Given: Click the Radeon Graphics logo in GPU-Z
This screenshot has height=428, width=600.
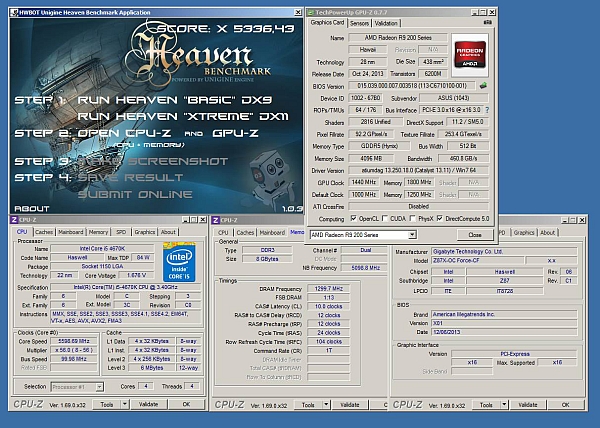Looking at the screenshot, I should tap(470, 55).
